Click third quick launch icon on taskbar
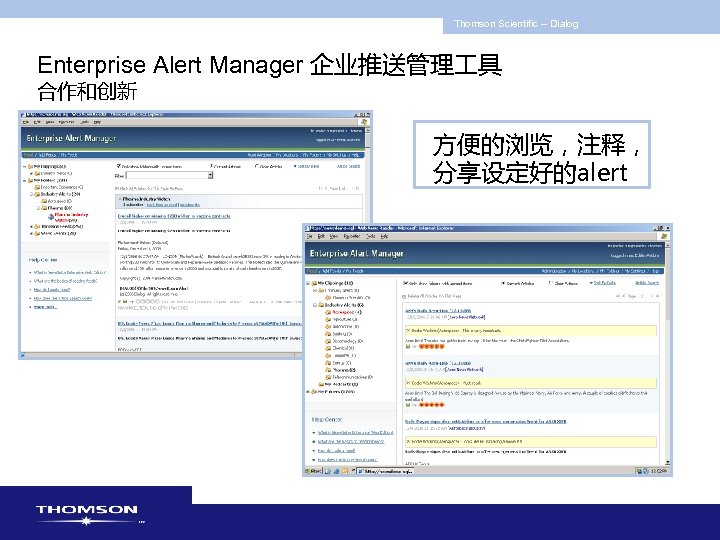Image resolution: width=720 pixels, height=540 pixels. pos(345,471)
